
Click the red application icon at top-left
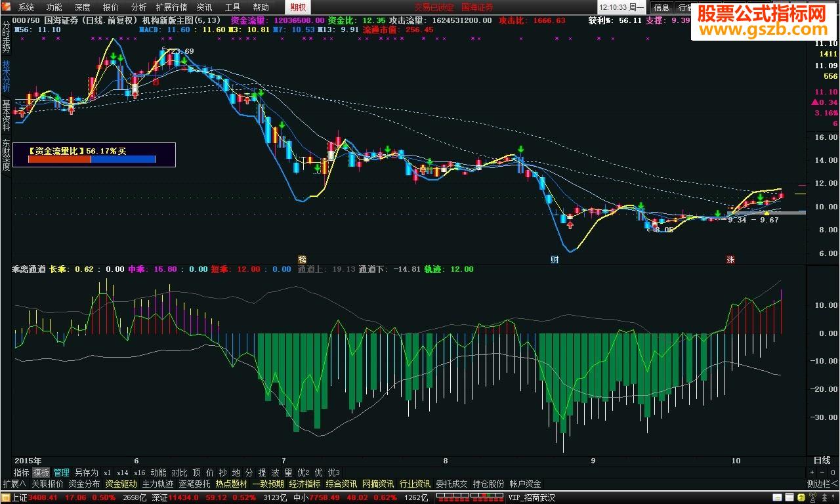coord(6,7)
